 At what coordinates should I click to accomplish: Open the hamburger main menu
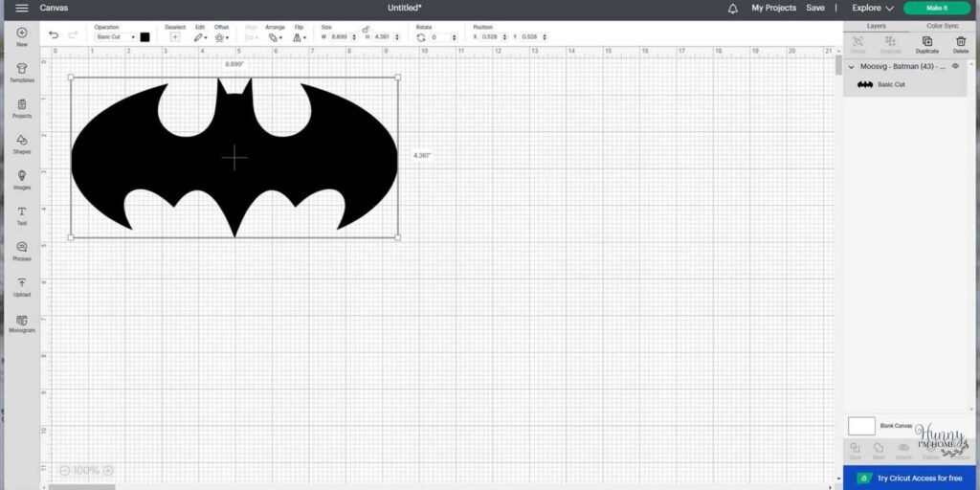[21, 8]
